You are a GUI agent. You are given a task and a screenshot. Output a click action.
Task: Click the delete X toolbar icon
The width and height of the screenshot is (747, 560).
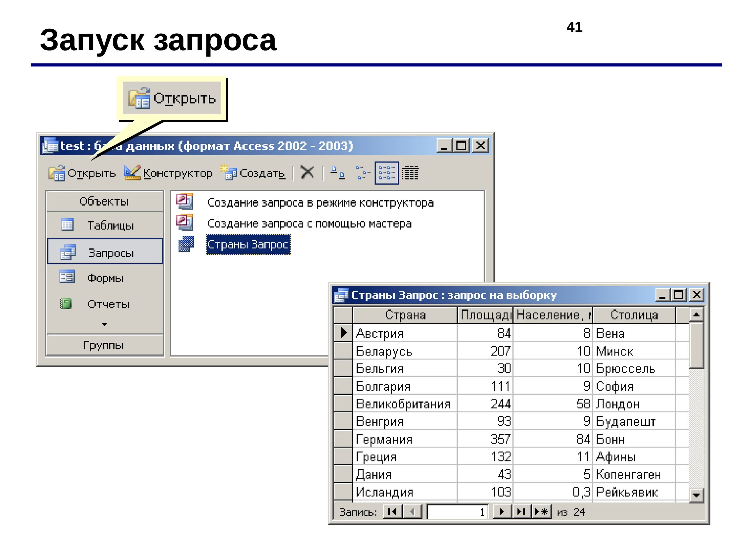click(x=307, y=172)
